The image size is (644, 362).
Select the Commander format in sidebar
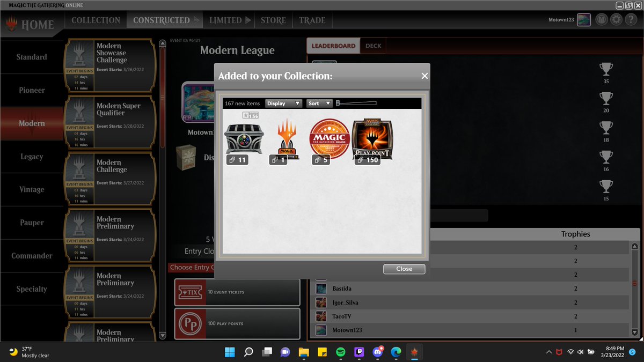coord(32,256)
